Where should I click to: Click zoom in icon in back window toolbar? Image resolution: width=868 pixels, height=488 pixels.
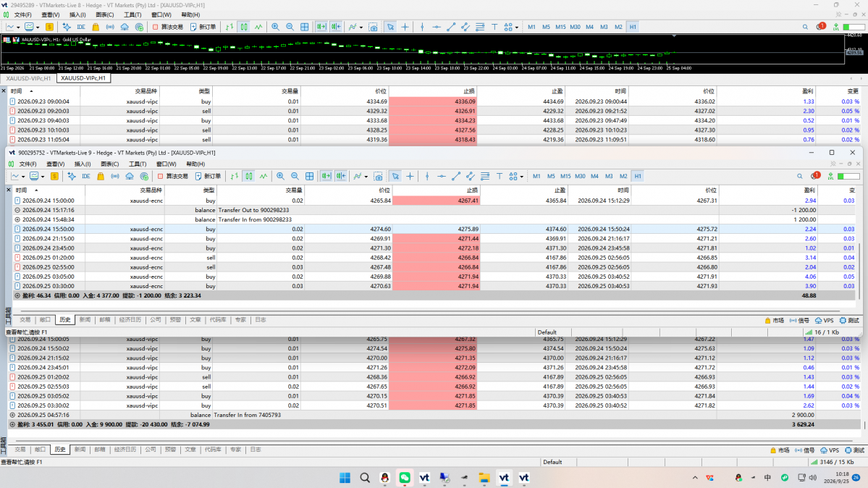tap(275, 27)
